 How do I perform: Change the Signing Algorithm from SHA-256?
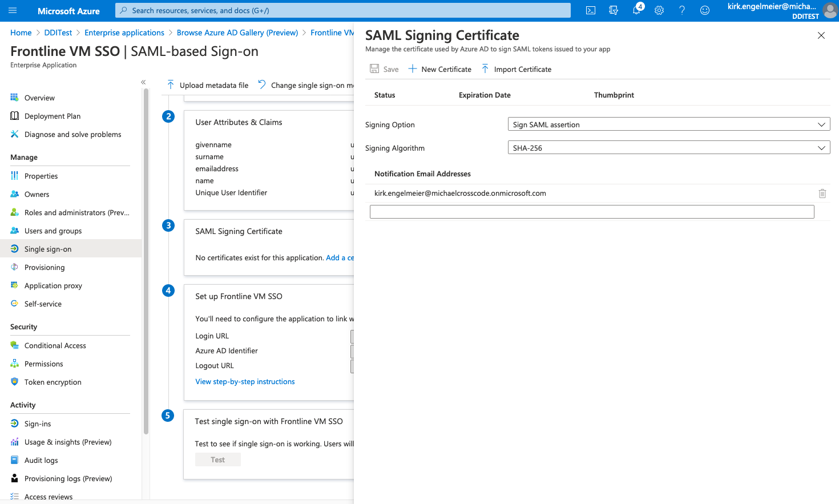[668, 147]
